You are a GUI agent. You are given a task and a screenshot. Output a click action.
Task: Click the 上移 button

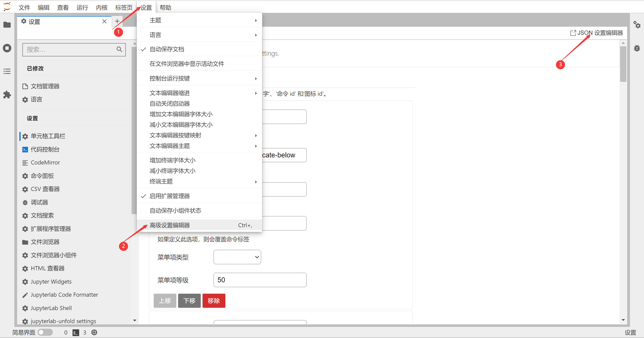[165, 301]
